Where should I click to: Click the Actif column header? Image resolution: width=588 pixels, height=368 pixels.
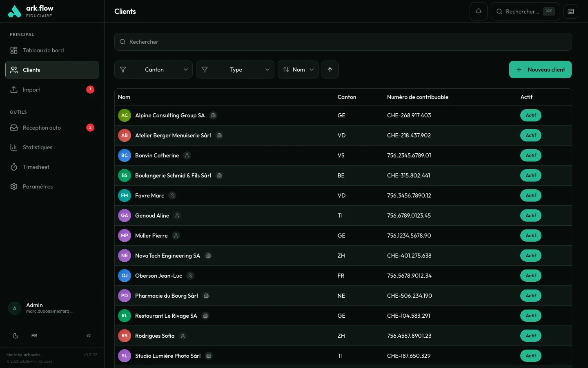(x=526, y=97)
